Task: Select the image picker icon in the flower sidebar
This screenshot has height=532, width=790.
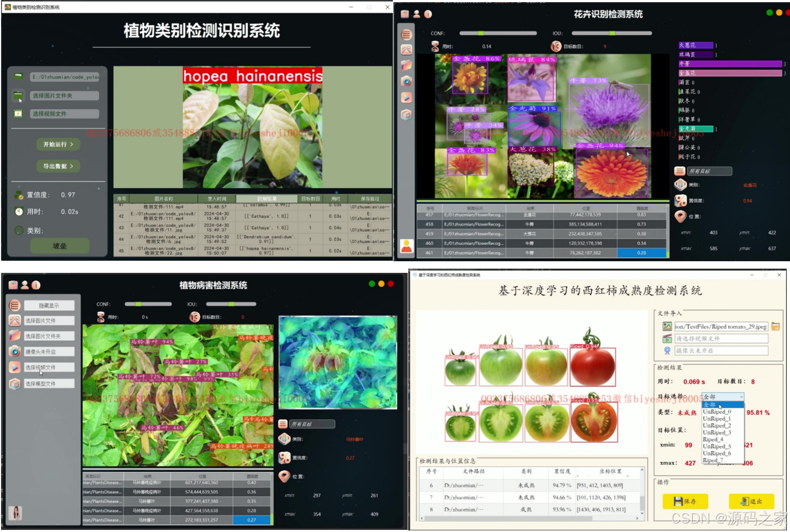Action: [407, 50]
